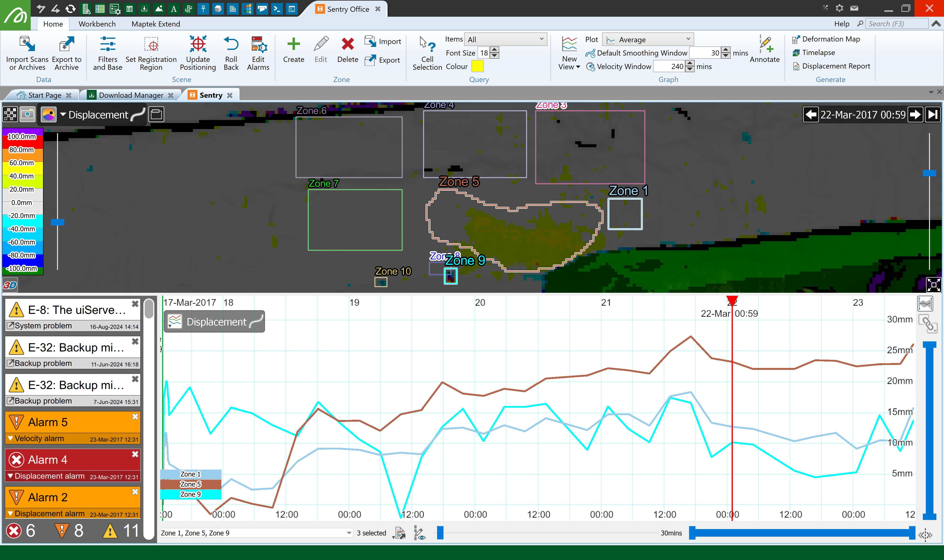Click the mail icon in title bar

(x=855, y=8)
